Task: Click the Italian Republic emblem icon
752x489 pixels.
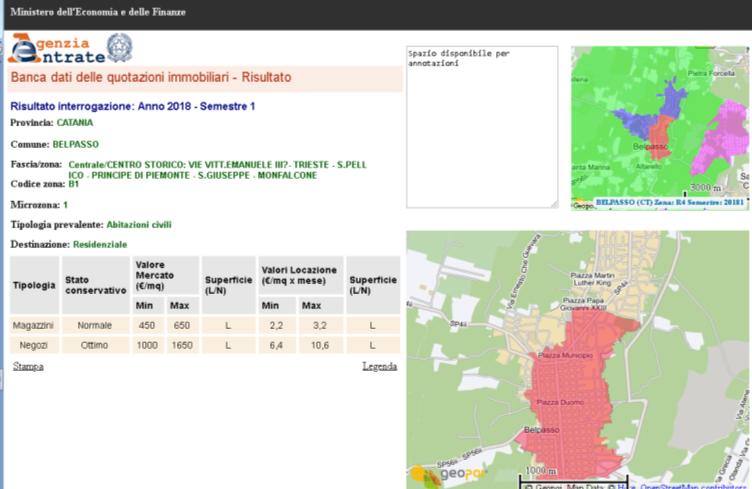Action: pos(119,48)
